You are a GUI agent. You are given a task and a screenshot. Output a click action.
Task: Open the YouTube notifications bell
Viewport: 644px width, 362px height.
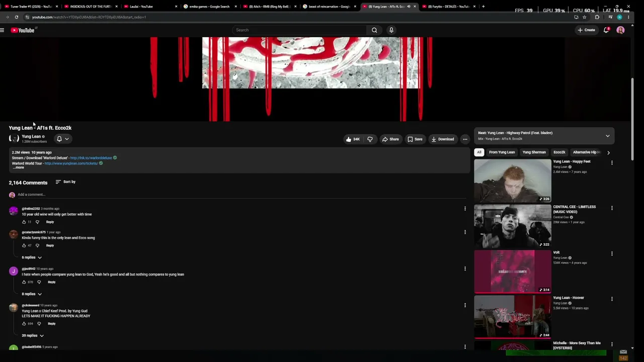pyautogui.click(x=606, y=30)
